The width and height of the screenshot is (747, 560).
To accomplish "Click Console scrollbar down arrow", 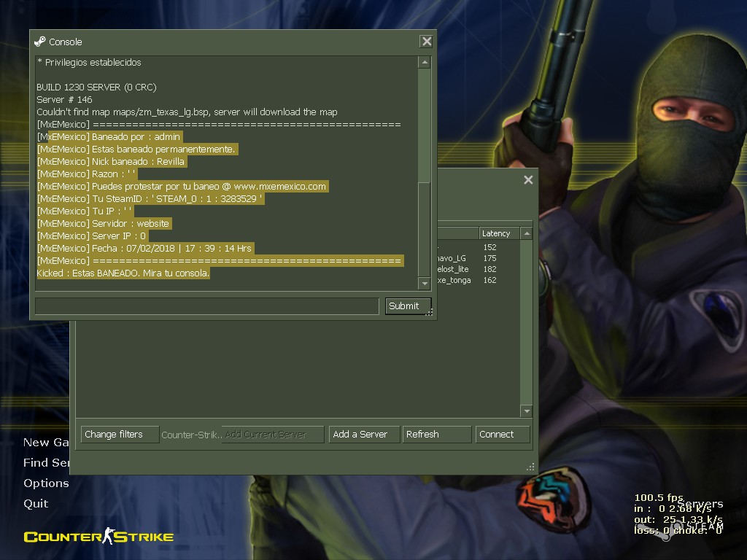I will [425, 284].
